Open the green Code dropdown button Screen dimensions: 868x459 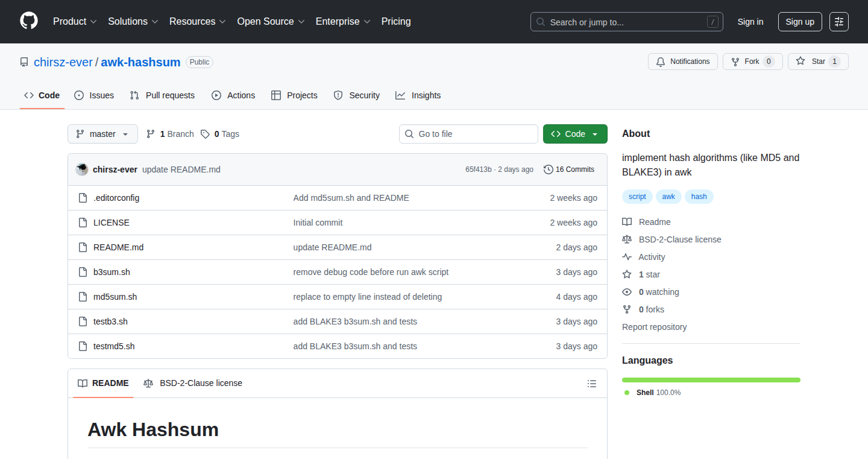pos(575,134)
